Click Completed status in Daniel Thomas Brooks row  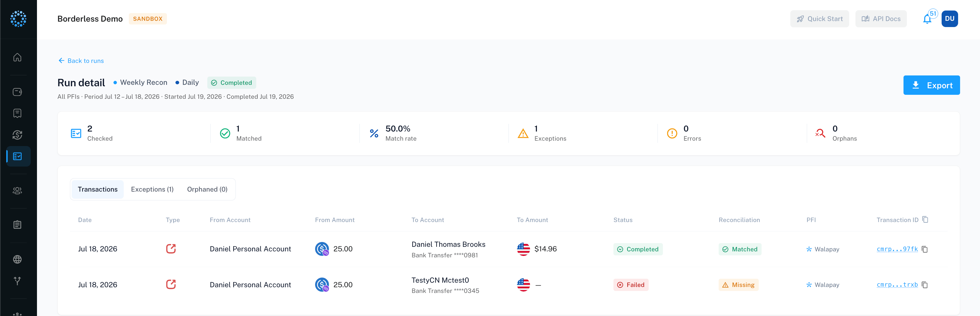coord(638,249)
